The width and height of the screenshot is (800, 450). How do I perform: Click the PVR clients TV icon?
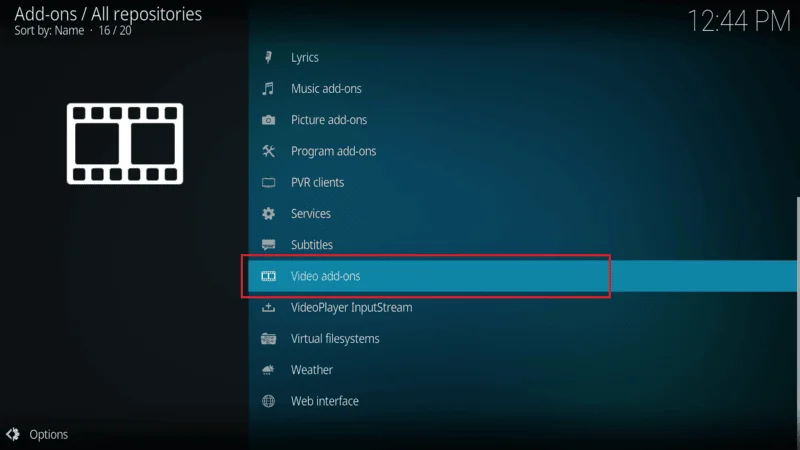(268, 183)
